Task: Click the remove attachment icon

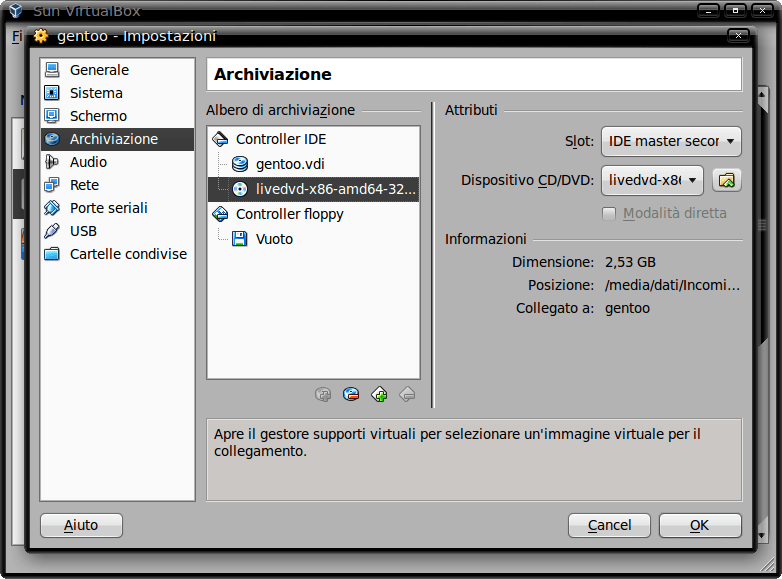Action: click(350, 394)
